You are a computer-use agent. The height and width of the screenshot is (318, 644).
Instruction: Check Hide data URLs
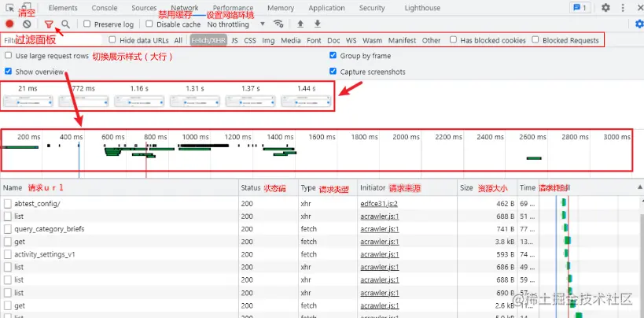[x=112, y=39]
